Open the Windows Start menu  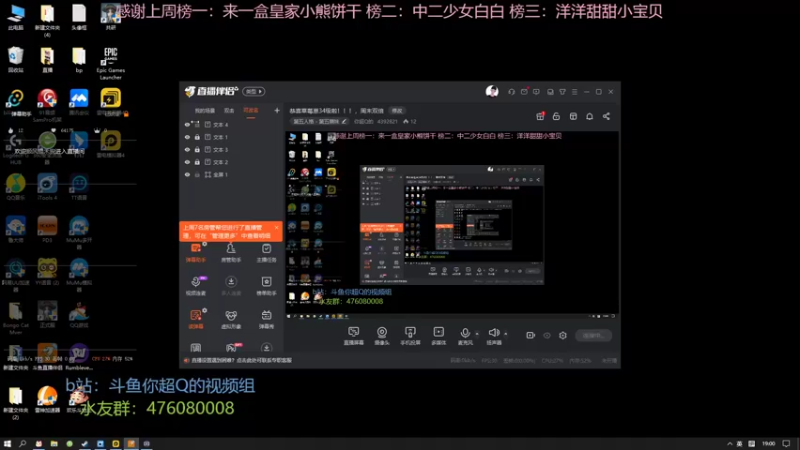pos(7,443)
